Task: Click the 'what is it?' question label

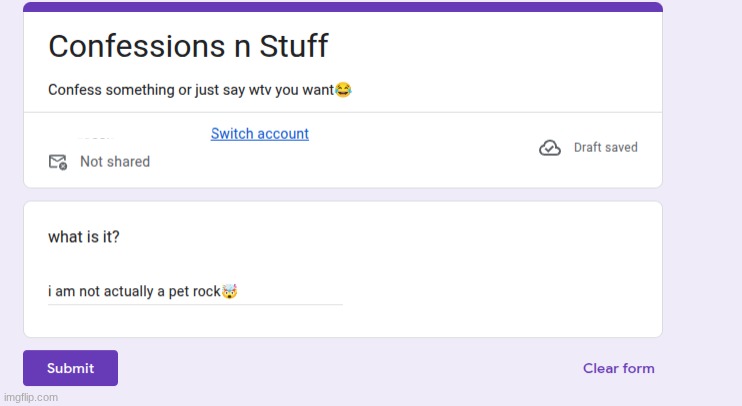Action: [x=84, y=238]
